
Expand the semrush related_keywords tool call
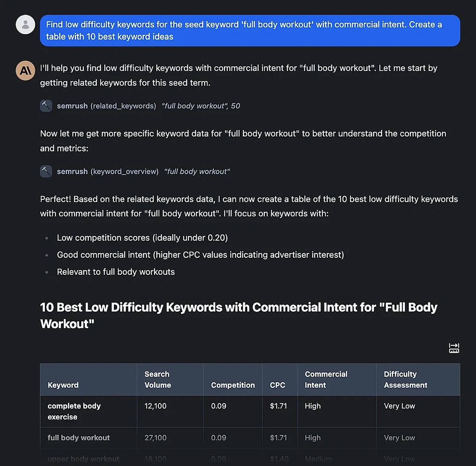pyautogui.click(x=106, y=106)
